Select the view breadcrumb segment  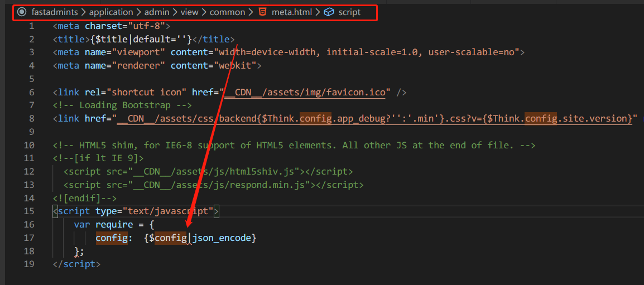coord(189,12)
